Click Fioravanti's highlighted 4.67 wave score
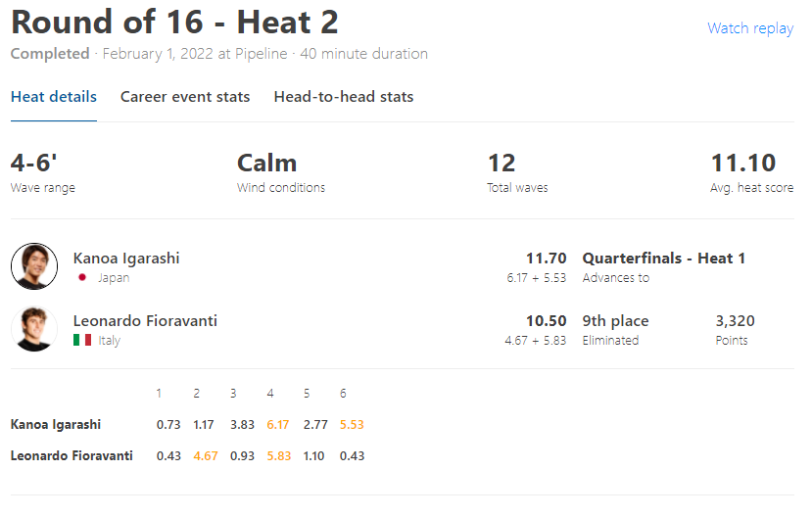The image size is (812, 518). point(206,456)
